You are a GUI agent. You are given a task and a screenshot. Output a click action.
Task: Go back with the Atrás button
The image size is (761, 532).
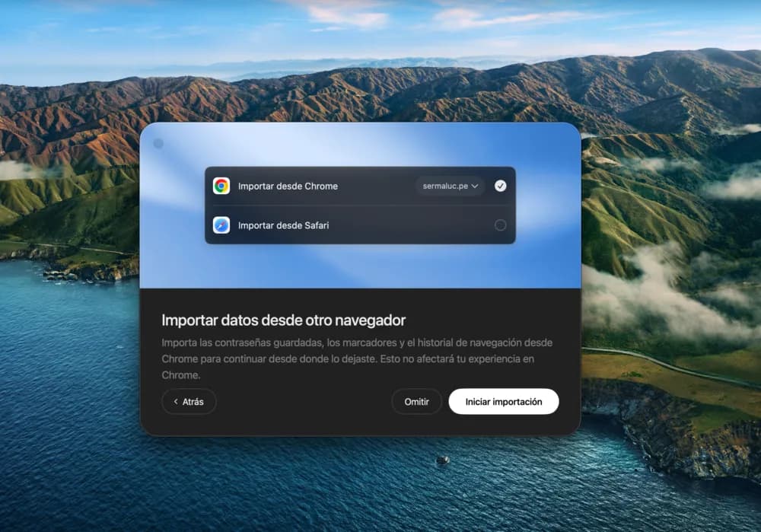click(x=189, y=402)
